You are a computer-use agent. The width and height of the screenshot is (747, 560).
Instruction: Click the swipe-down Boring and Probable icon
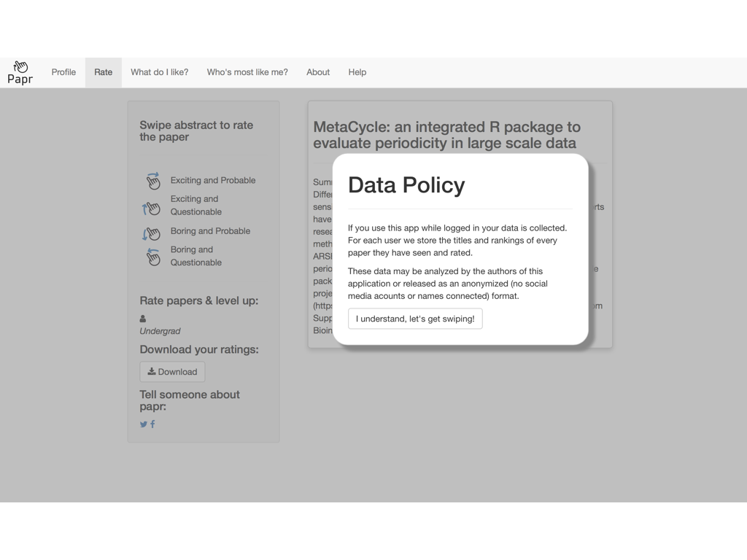[x=151, y=233]
